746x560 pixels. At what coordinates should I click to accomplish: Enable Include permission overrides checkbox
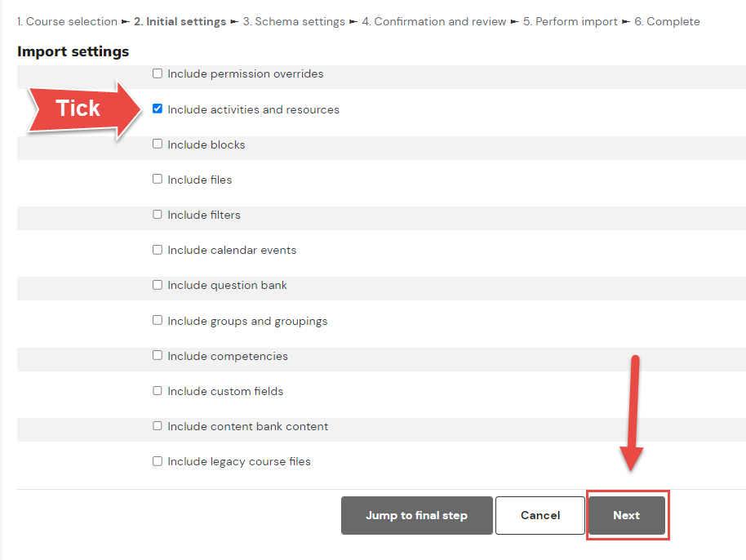point(157,73)
